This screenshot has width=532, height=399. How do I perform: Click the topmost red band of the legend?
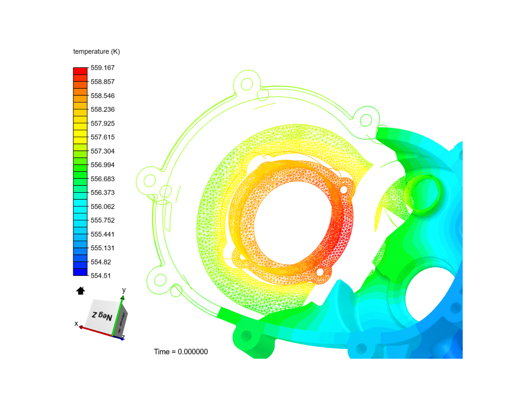tap(80, 71)
